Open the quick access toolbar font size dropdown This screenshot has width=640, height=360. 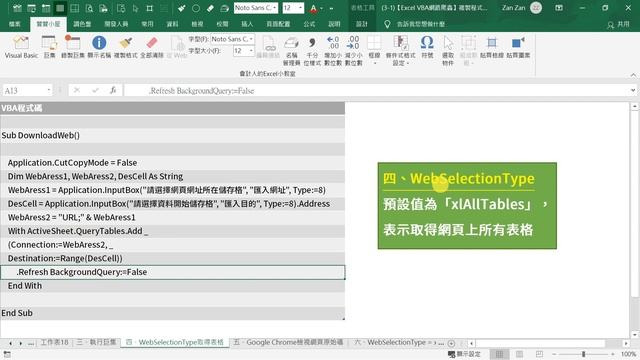[x=301, y=8]
